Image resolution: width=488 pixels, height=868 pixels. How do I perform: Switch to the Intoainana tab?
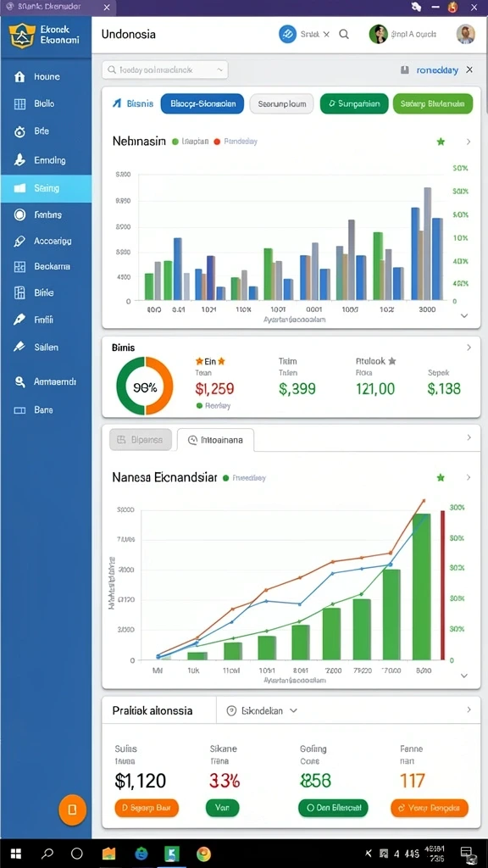pos(216,440)
